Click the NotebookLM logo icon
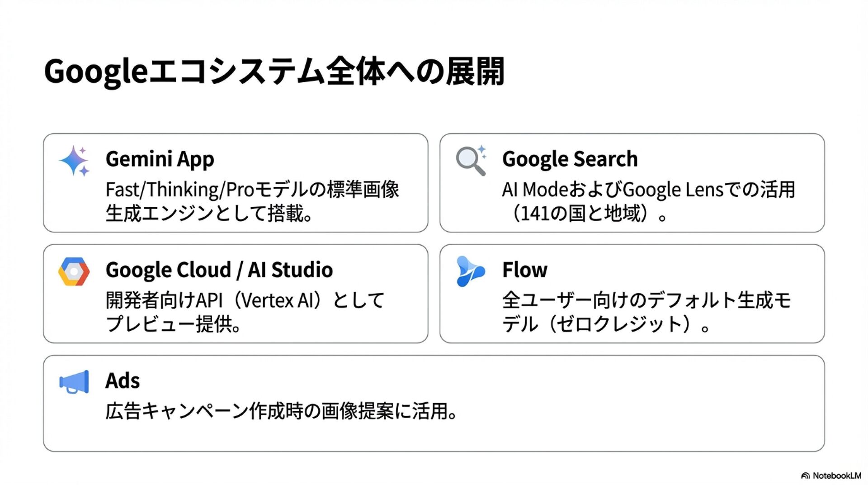The width and height of the screenshot is (868, 485). click(x=805, y=475)
